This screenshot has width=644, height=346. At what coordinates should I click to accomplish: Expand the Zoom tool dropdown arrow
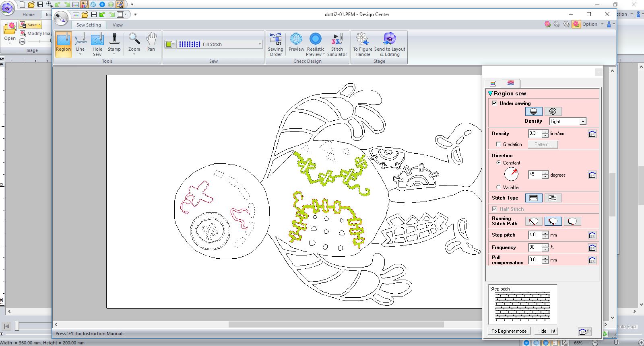click(134, 54)
